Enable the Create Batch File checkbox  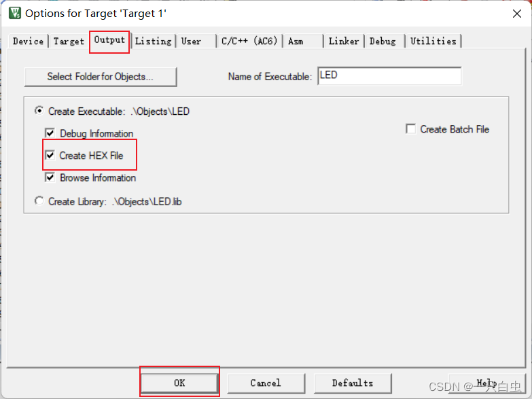[x=410, y=129]
